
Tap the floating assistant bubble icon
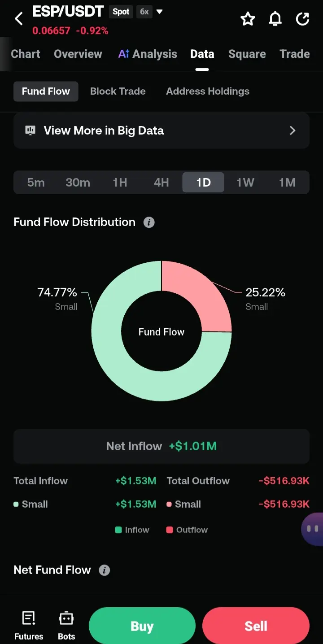(x=312, y=529)
